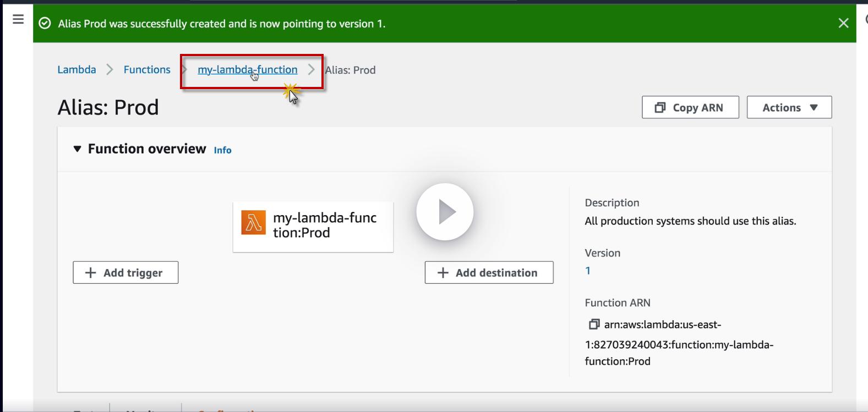This screenshot has width=868, height=412.
Task: Click the Lambda orange function icon
Action: [x=253, y=223]
